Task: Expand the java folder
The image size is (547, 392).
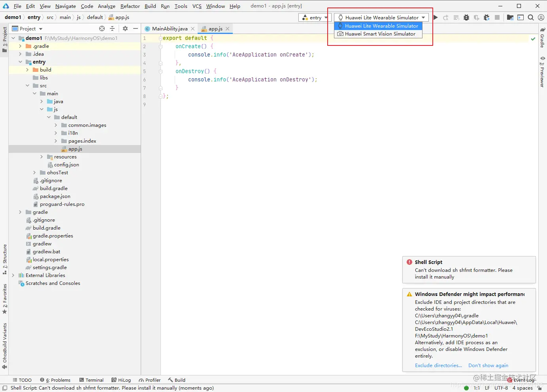Action: tap(41, 102)
